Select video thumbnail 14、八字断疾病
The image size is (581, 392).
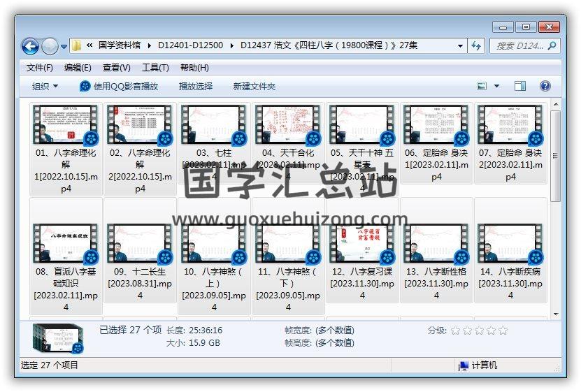pyautogui.click(x=510, y=244)
